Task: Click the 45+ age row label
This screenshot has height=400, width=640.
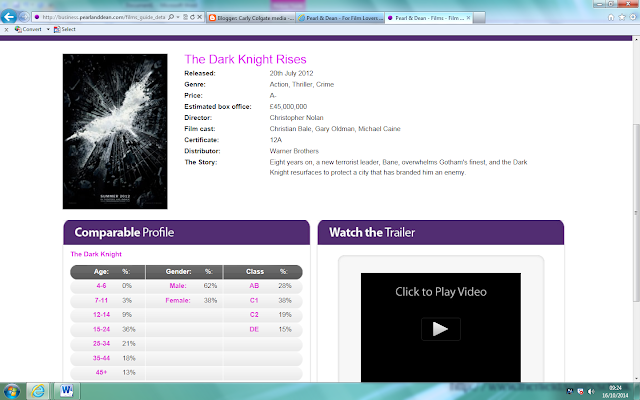Action: pos(101,373)
